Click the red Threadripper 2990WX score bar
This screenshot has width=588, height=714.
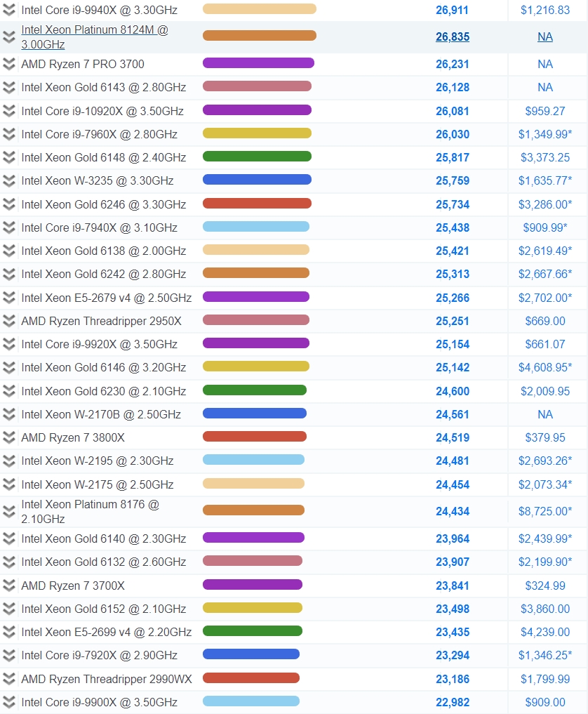[x=251, y=678]
